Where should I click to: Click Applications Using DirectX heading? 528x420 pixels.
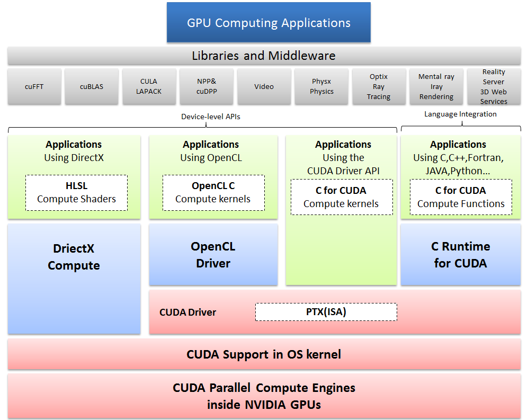coord(74,151)
